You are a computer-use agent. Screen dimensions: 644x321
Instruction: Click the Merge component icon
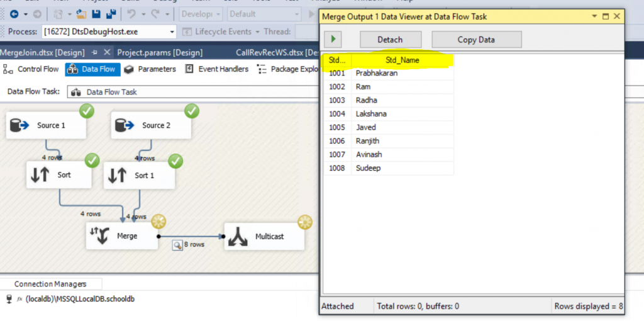[99, 236]
